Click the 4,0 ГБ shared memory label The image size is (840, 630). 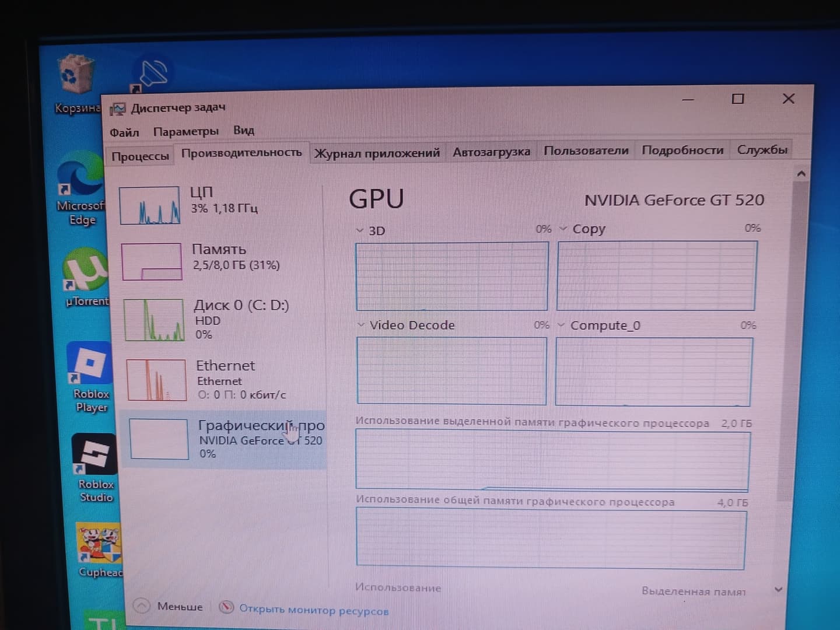733,502
